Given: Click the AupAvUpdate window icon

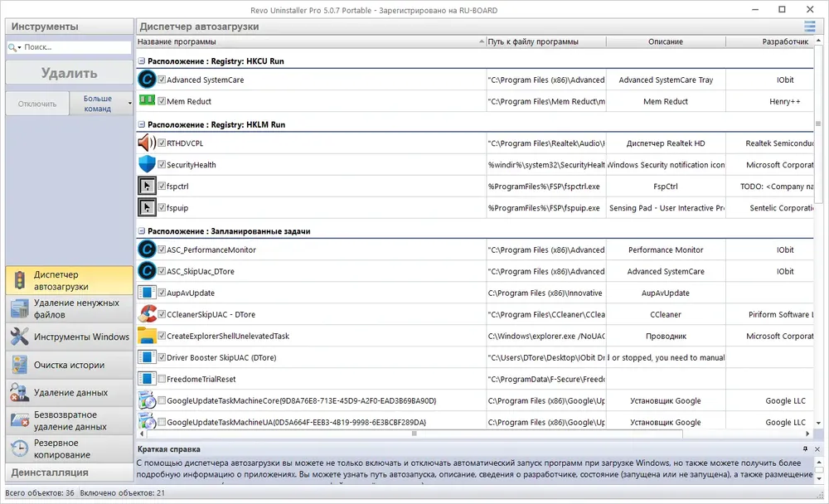Looking at the screenshot, I should [147, 293].
